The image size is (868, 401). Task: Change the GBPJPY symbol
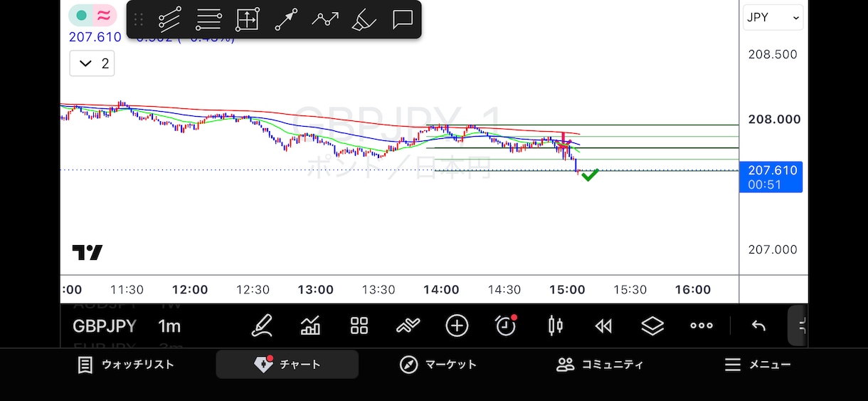[x=105, y=326]
